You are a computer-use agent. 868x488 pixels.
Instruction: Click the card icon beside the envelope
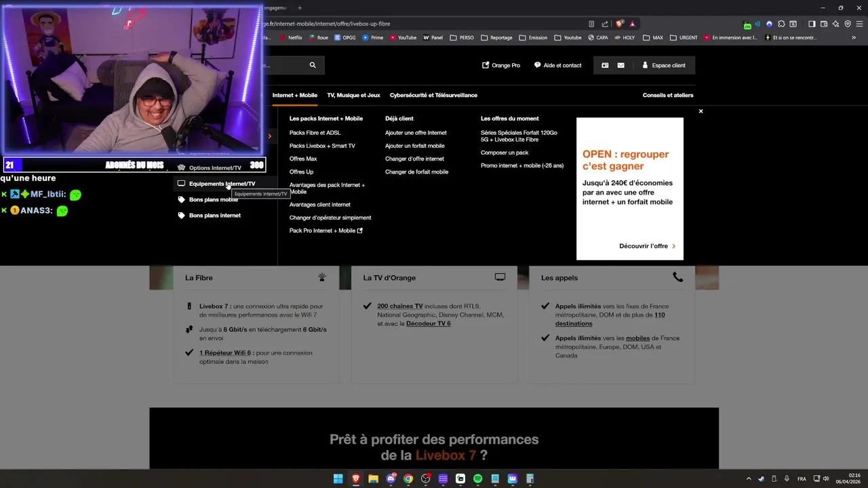(605, 65)
